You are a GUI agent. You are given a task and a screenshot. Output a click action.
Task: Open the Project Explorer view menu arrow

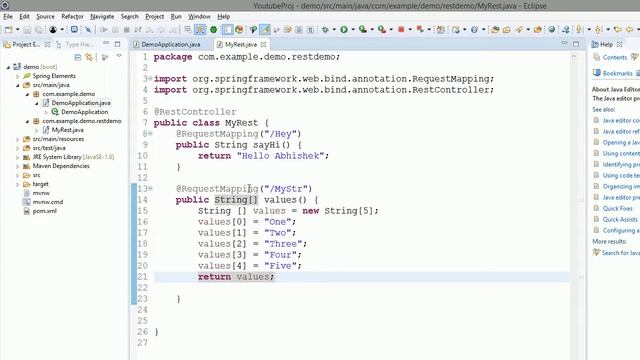(119, 56)
